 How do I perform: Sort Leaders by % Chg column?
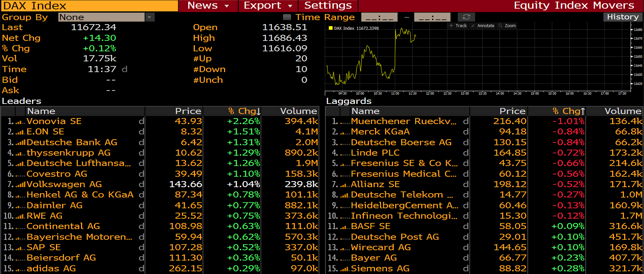point(232,111)
